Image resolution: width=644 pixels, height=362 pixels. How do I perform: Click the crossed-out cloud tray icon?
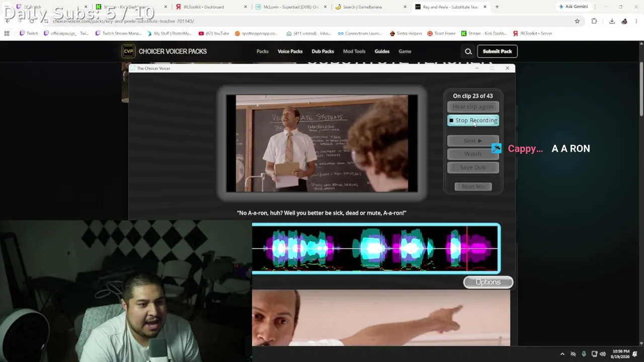point(573,354)
